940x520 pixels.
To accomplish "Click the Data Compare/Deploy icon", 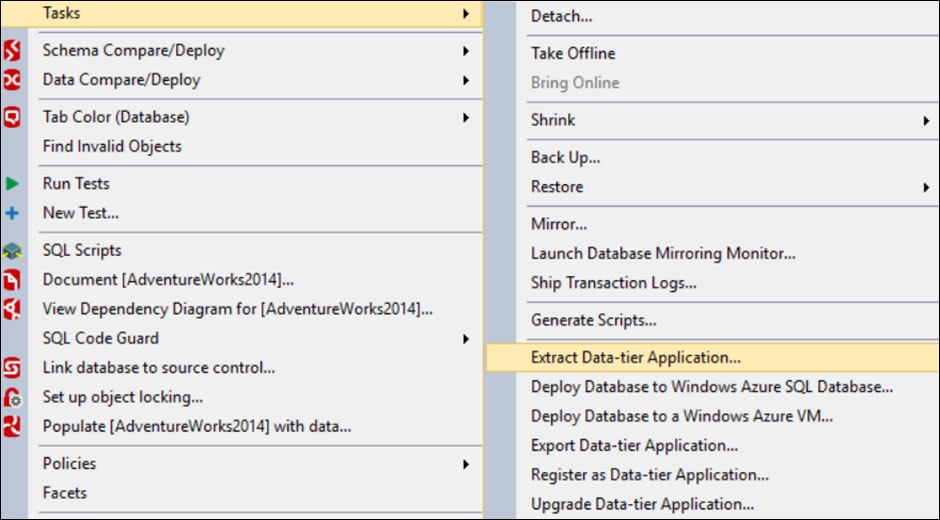I will [x=12, y=80].
